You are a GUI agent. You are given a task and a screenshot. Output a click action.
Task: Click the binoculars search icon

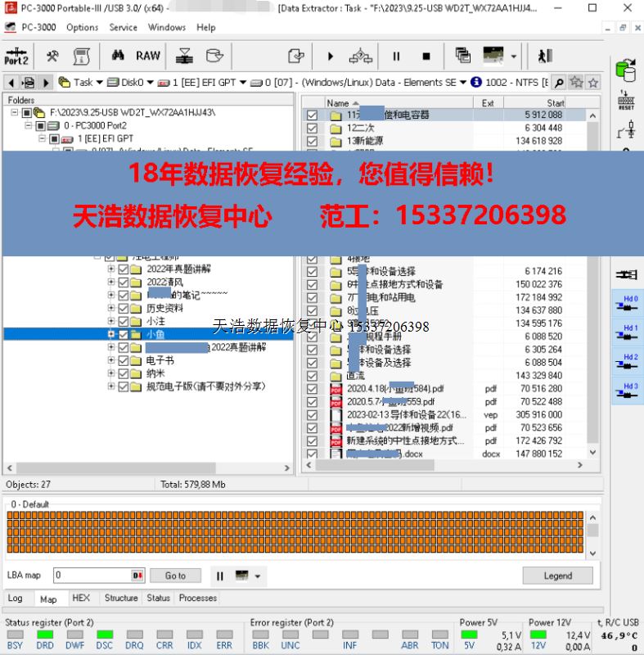click(x=118, y=56)
